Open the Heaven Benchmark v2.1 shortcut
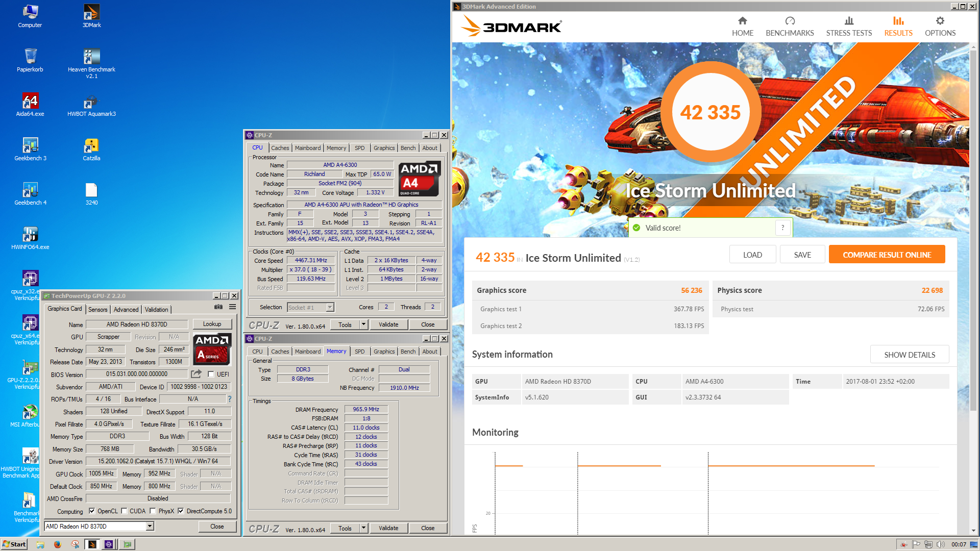 tap(91, 63)
